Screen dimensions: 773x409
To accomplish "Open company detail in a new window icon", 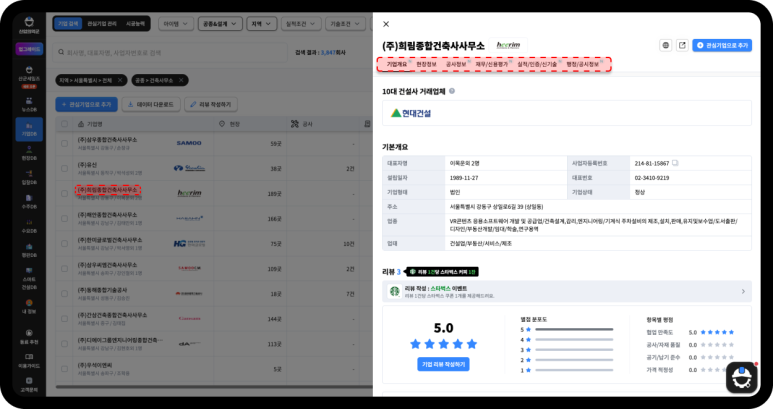I will click(x=682, y=45).
